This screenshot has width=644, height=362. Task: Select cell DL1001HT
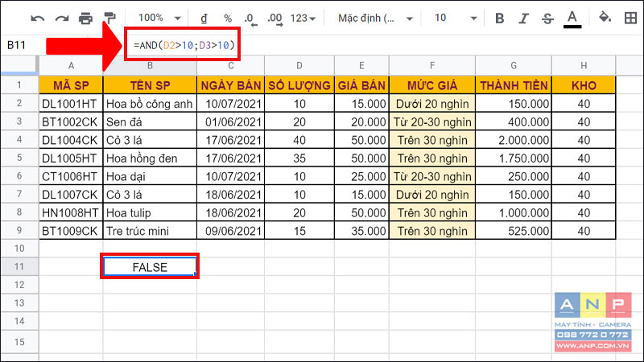(x=71, y=104)
